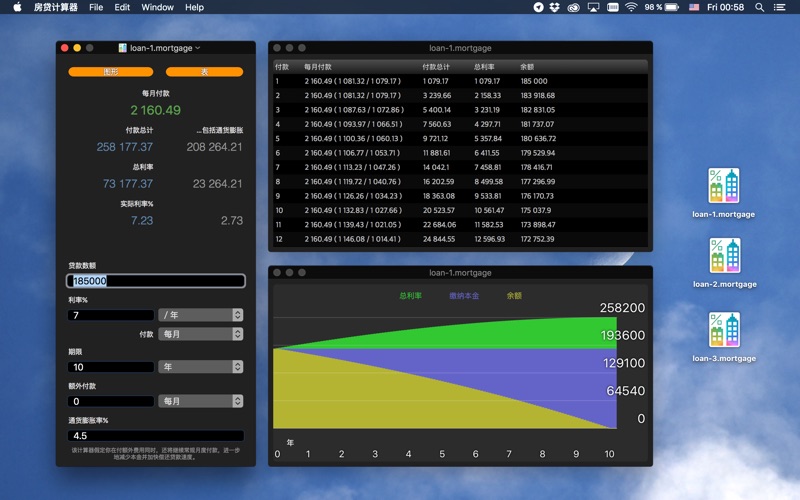This screenshot has height=500, width=800.
Task: Click the orange 图形 chart button
Action: coord(110,72)
